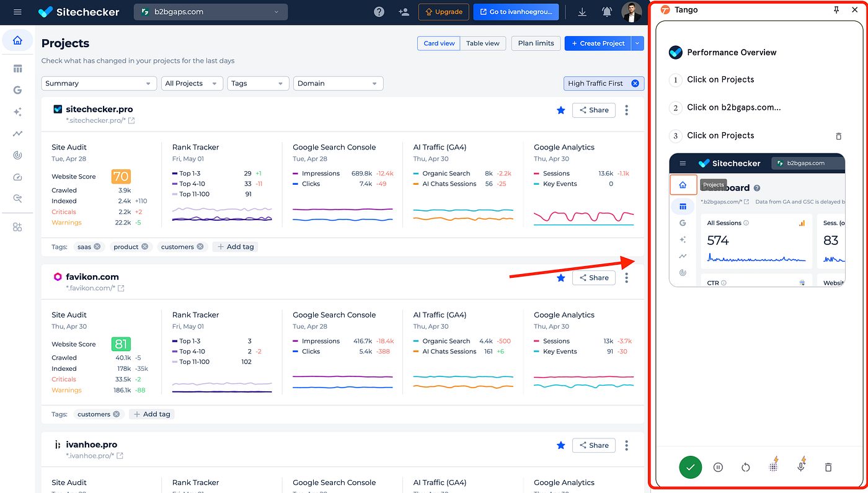Open sitechecker.pro project title

pyautogui.click(x=99, y=109)
